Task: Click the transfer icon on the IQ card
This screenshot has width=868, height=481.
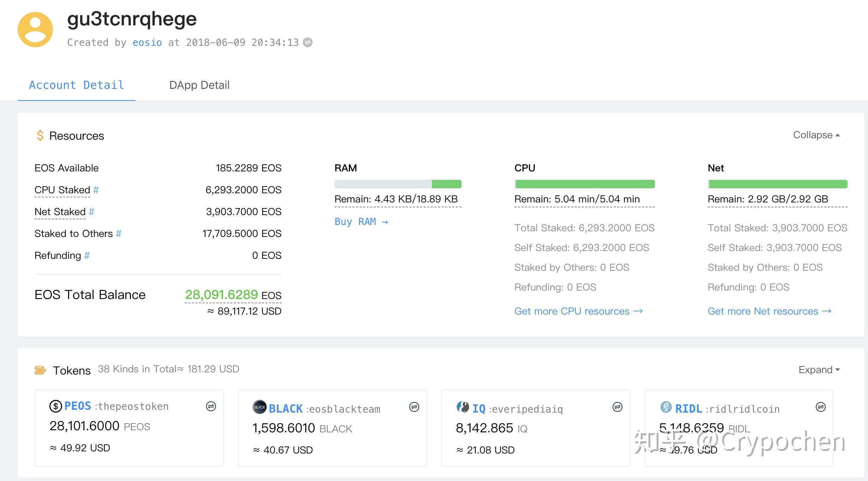Action: (617, 407)
